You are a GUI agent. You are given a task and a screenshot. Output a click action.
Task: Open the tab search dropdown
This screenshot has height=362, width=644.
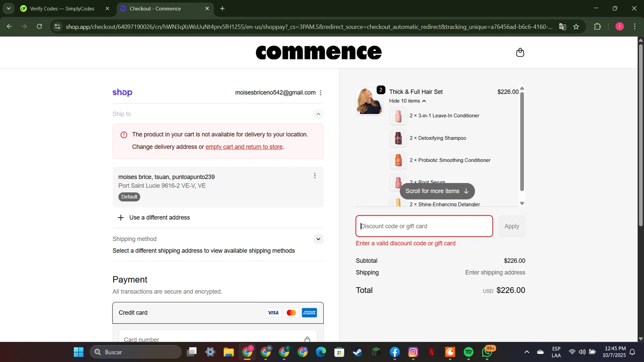pos(9,9)
